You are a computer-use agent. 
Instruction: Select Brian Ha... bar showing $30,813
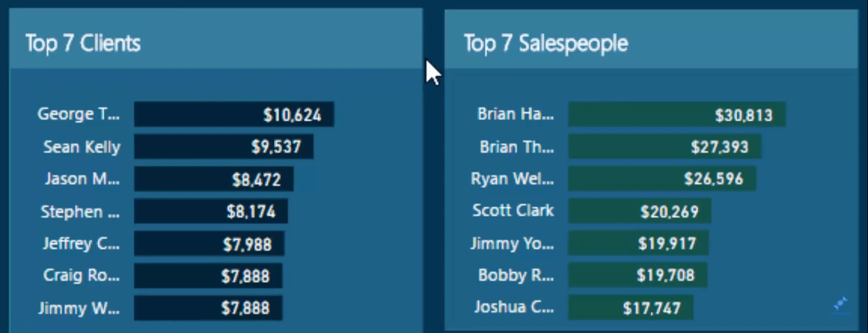(677, 114)
